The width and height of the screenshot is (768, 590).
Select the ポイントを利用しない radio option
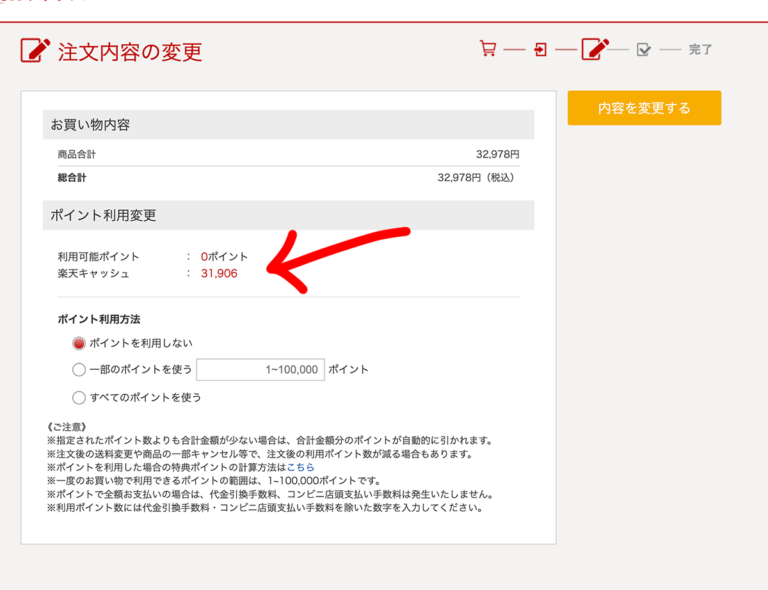click(x=80, y=343)
